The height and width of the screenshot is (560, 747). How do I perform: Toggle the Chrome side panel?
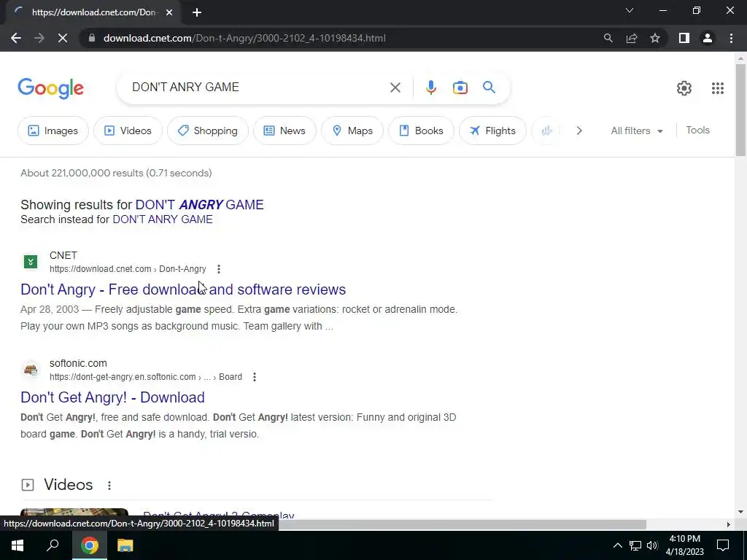[684, 38]
